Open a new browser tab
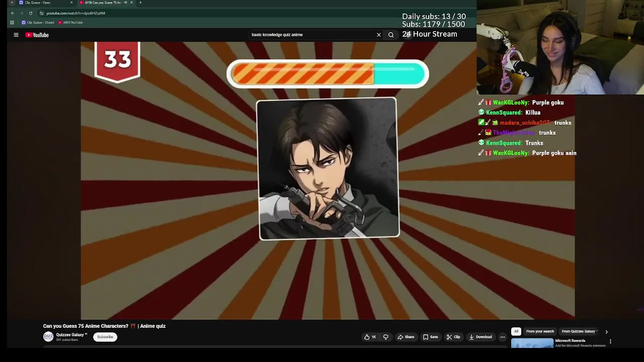Screen dimensions: 644x362 click(x=140, y=3)
